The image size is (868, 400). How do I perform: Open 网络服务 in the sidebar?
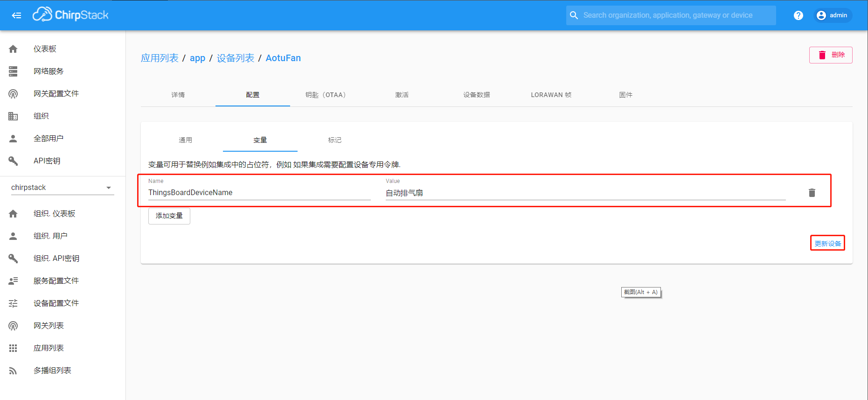pyautogui.click(x=49, y=71)
